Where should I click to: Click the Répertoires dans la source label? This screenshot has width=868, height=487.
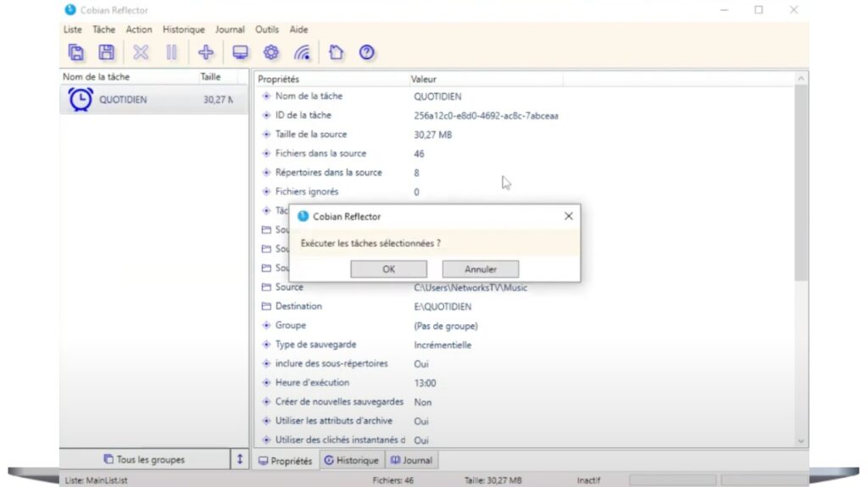(329, 172)
